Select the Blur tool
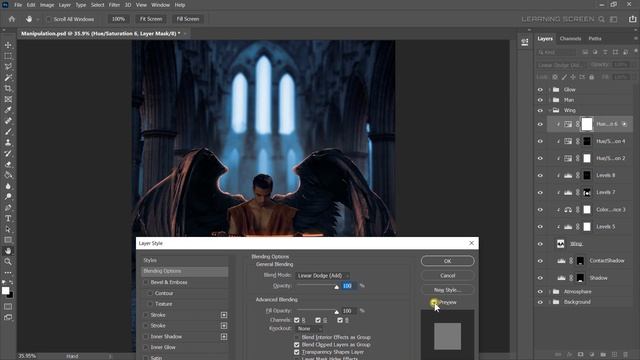The width and height of the screenshot is (640, 360). [8, 186]
